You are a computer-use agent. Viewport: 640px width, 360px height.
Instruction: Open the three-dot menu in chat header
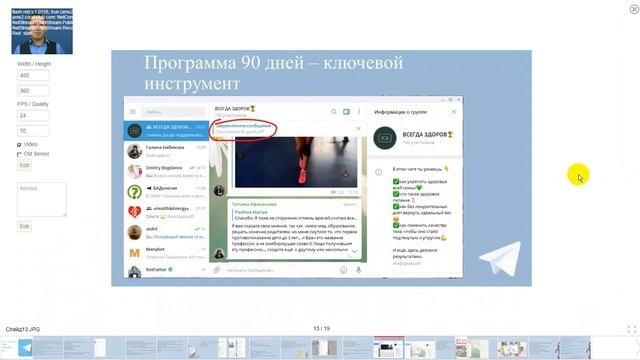coord(359,111)
